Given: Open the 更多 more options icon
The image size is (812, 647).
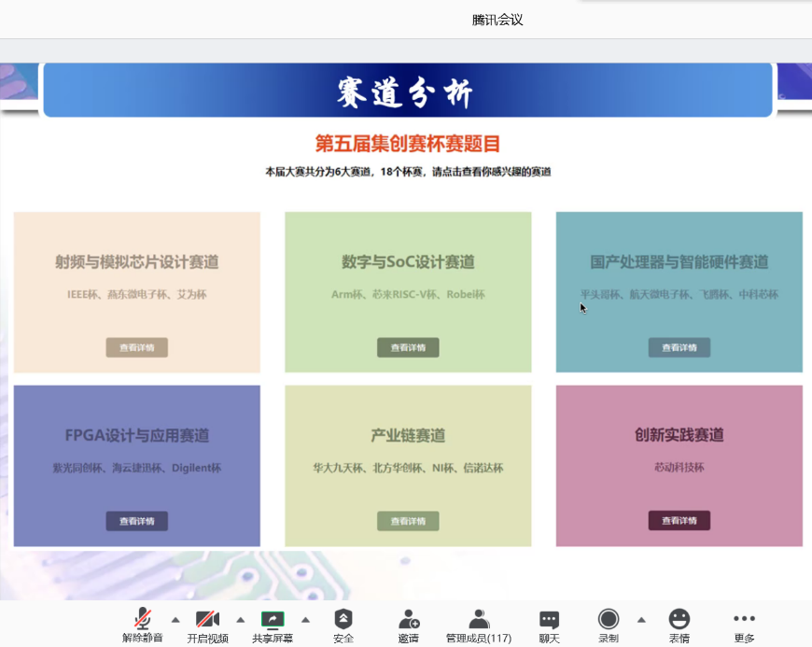Looking at the screenshot, I should point(744,621).
